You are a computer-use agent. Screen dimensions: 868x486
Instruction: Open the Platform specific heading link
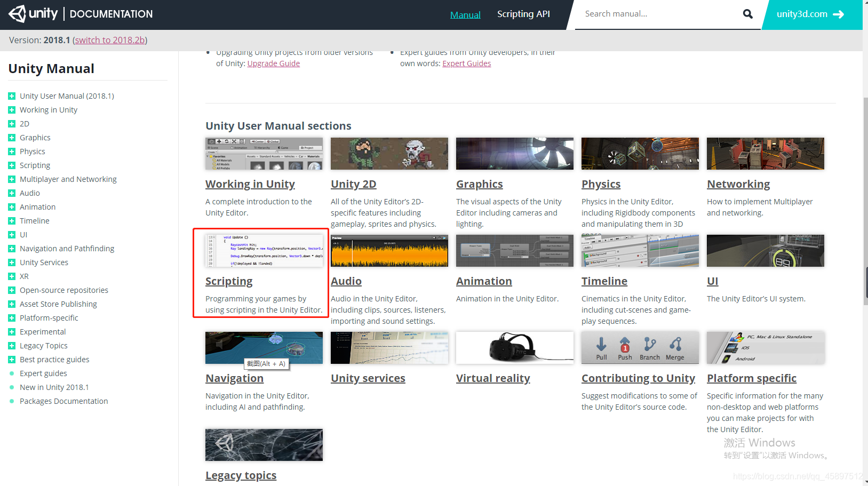(752, 378)
